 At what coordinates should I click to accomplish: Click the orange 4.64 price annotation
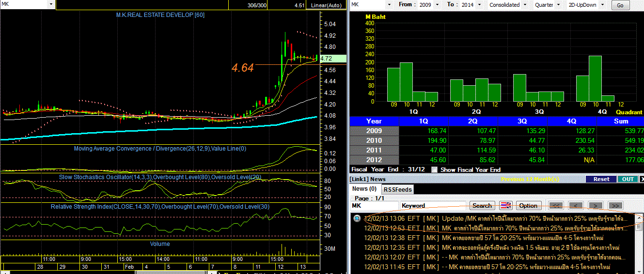point(243,68)
